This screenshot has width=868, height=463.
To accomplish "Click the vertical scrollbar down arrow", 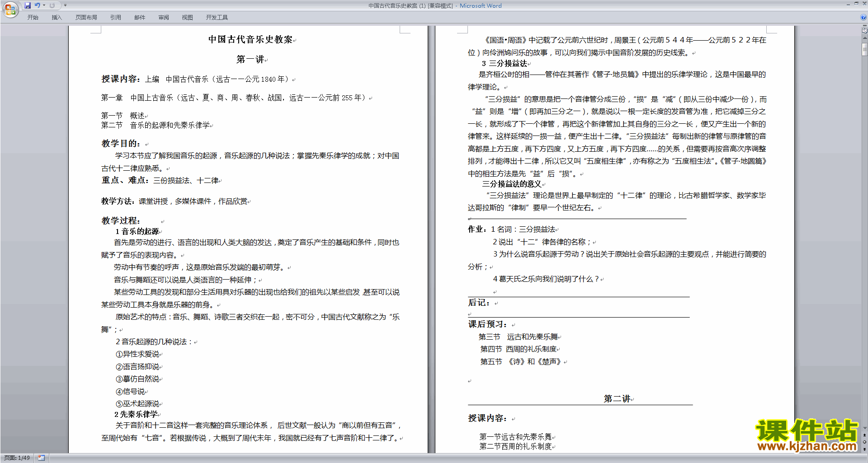I will [865, 428].
